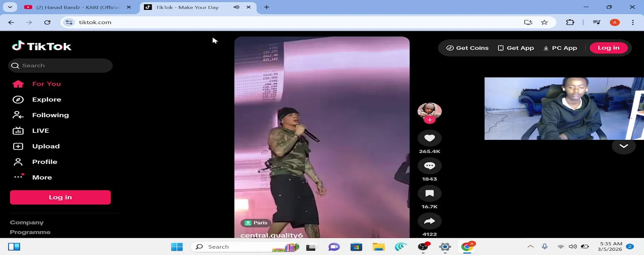Open the Chrome three-dot menu
Viewport: 644px width, 255px height.
pos(633,22)
